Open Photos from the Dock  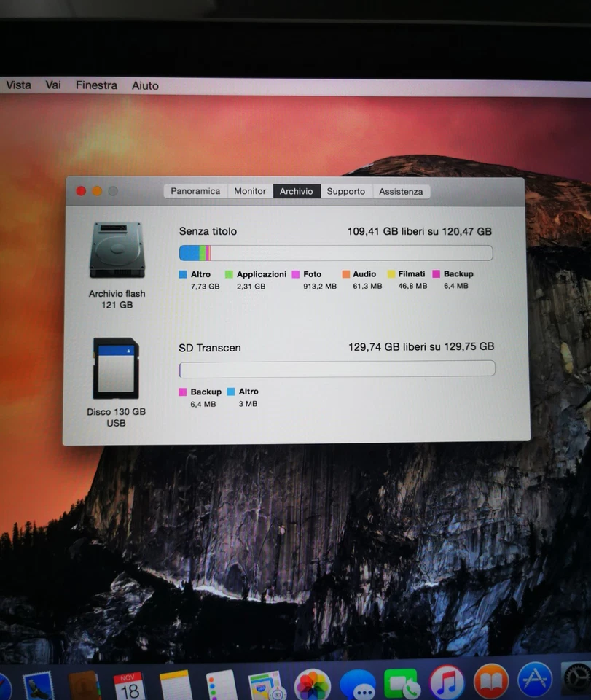click(x=312, y=684)
